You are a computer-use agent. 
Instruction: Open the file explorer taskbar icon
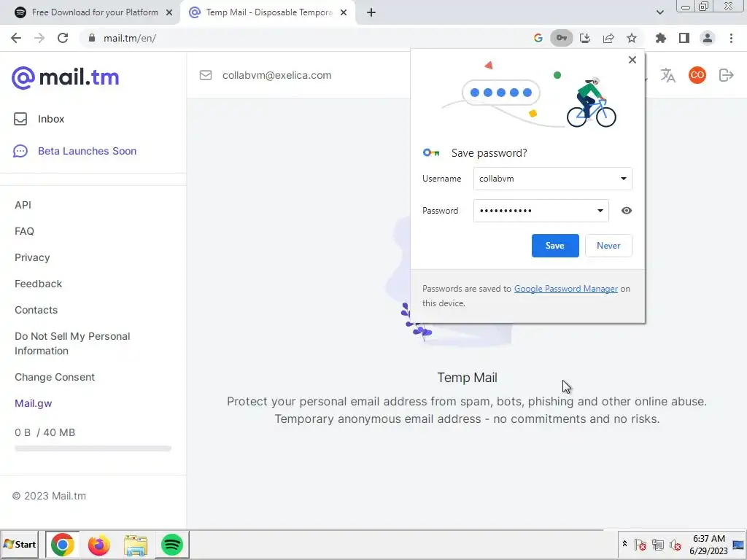pos(135,545)
